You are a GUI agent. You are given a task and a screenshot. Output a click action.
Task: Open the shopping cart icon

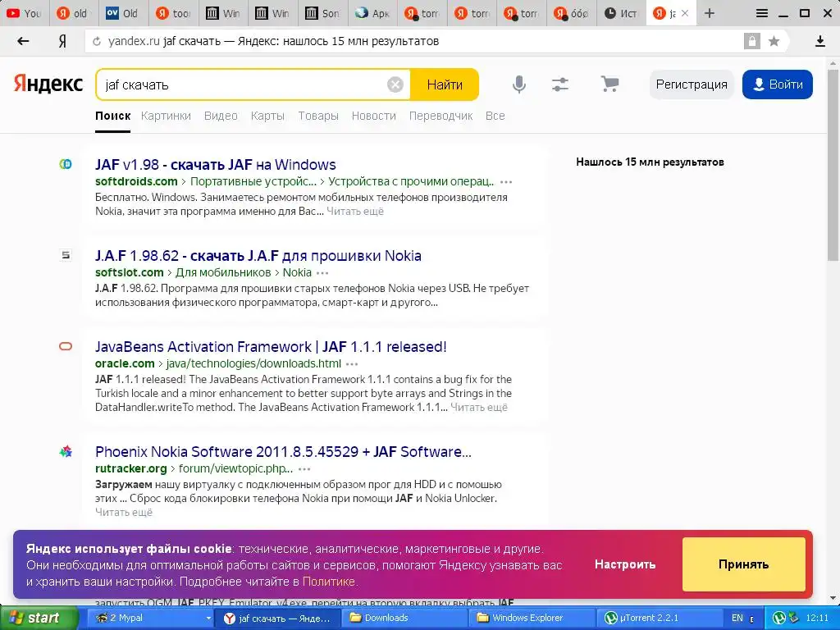tap(609, 84)
